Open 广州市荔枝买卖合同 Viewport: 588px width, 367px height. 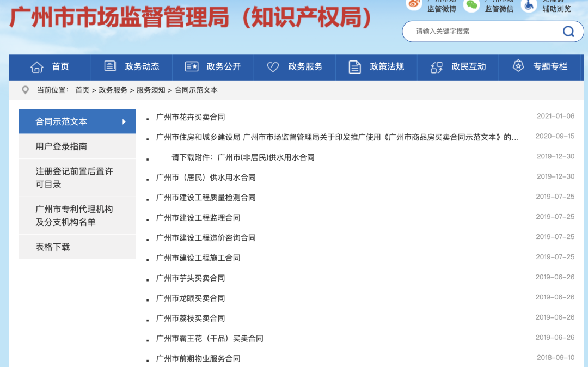[191, 319]
